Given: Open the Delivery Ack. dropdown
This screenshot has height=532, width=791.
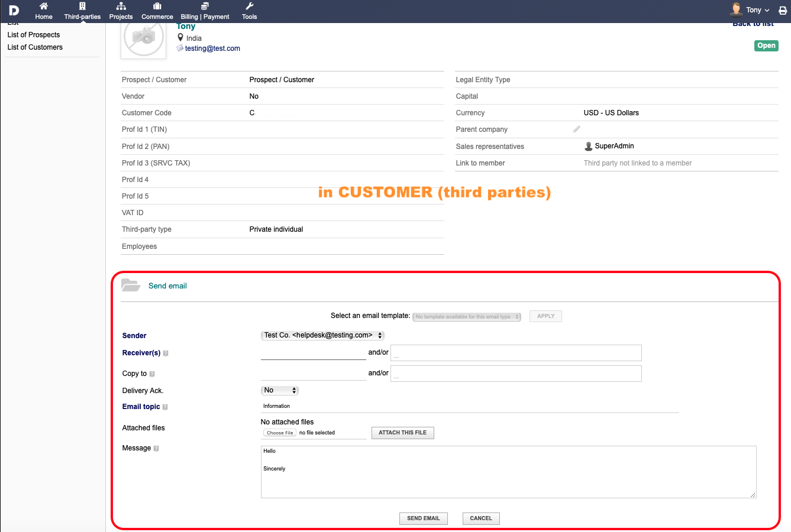Looking at the screenshot, I should (x=279, y=390).
